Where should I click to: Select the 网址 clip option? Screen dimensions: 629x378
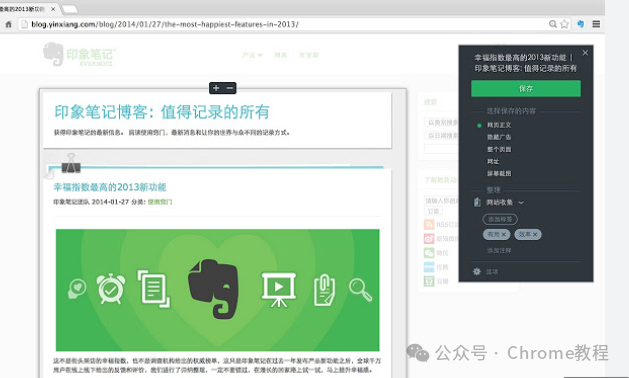(493, 161)
